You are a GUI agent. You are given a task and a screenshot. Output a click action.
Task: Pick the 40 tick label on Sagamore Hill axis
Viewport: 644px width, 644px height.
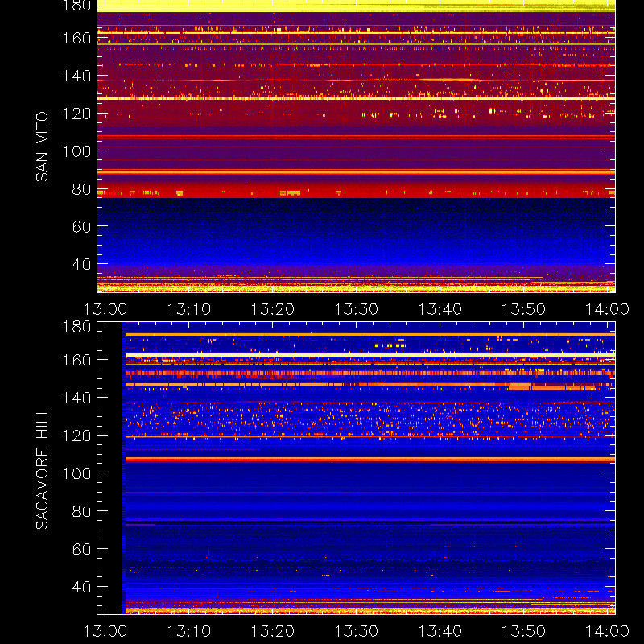(x=81, y=587)
